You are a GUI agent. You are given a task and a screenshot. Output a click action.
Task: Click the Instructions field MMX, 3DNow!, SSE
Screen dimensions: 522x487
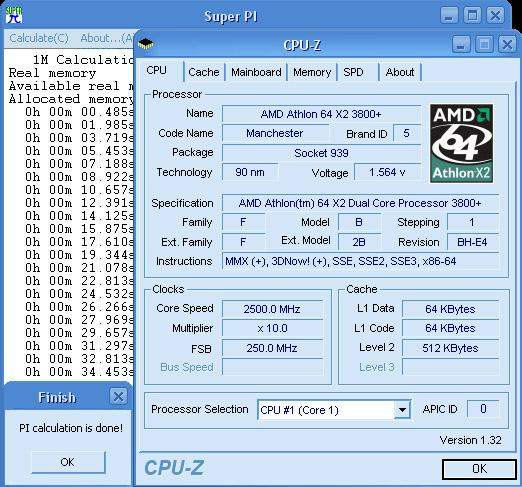pos(360,261)
